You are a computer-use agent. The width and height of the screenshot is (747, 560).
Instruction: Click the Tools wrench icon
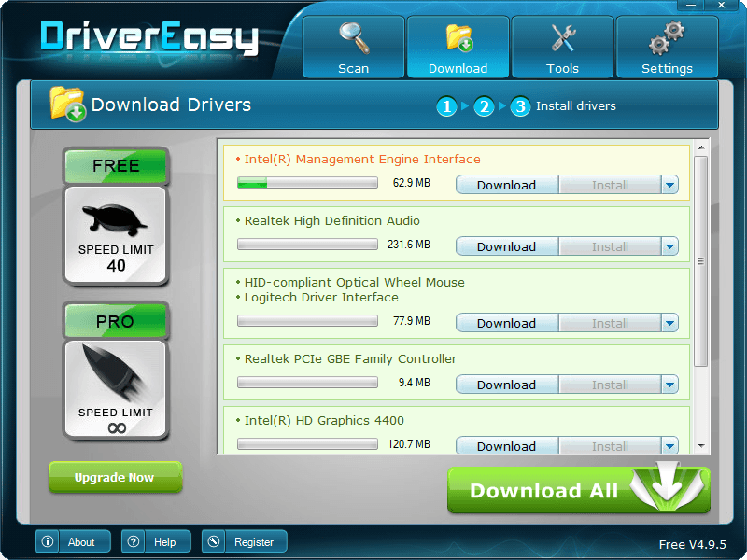(562, 39)
